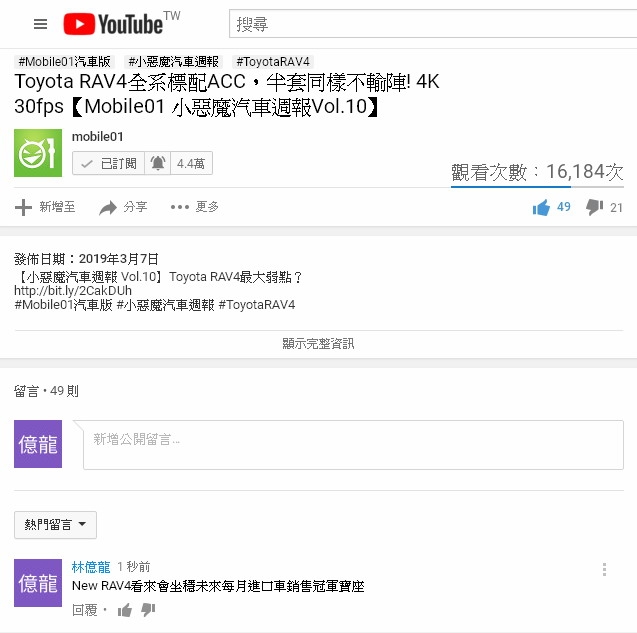637x633 pixels.
Task: Click the thumbs-up like icon with 49
Action: (541, 208)
